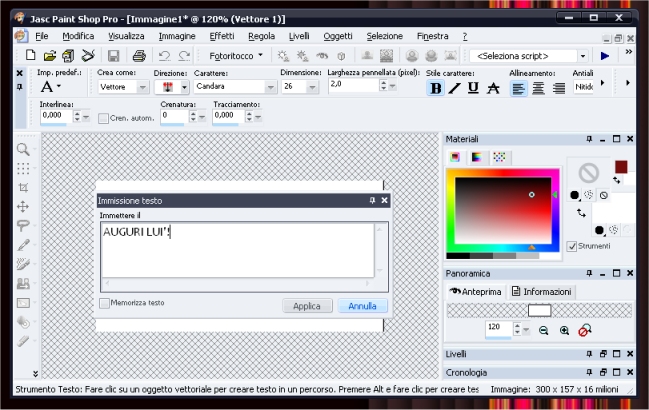Click the Save floppy disk icon

pyautogui.click(x=113, y=56)
